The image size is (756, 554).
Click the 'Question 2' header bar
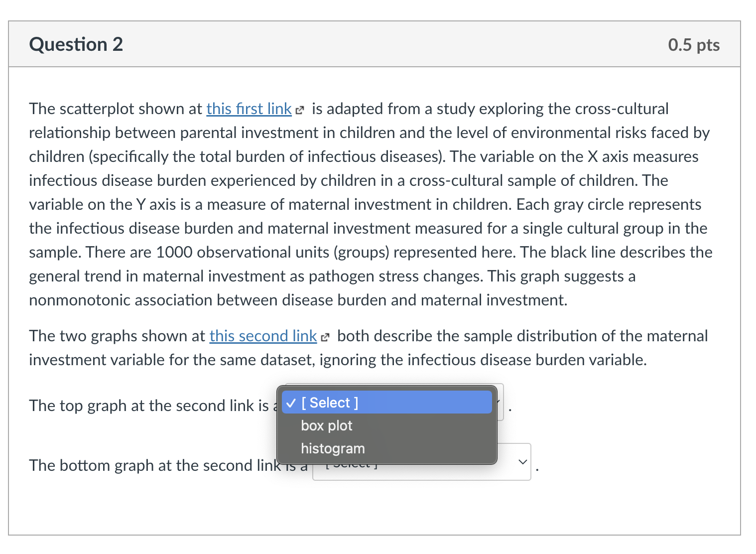[x=76, y=44]
